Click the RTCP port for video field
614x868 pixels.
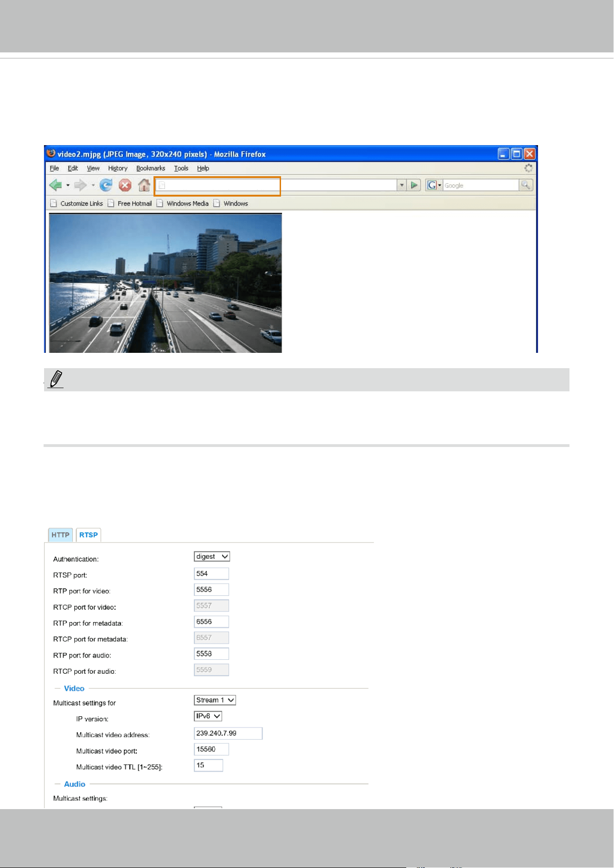[211, 606]
